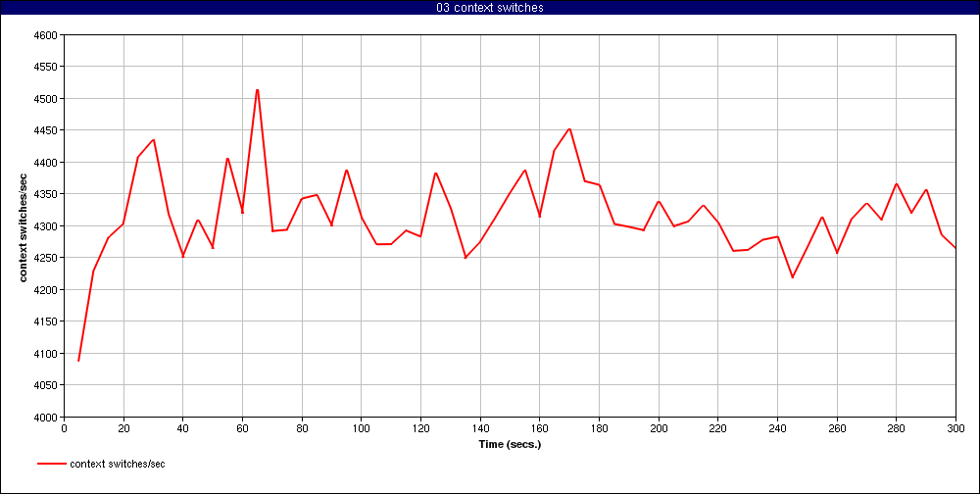Click the final data point at 300 seconds
The image size is (980, 494).
[x=955, y=248]
